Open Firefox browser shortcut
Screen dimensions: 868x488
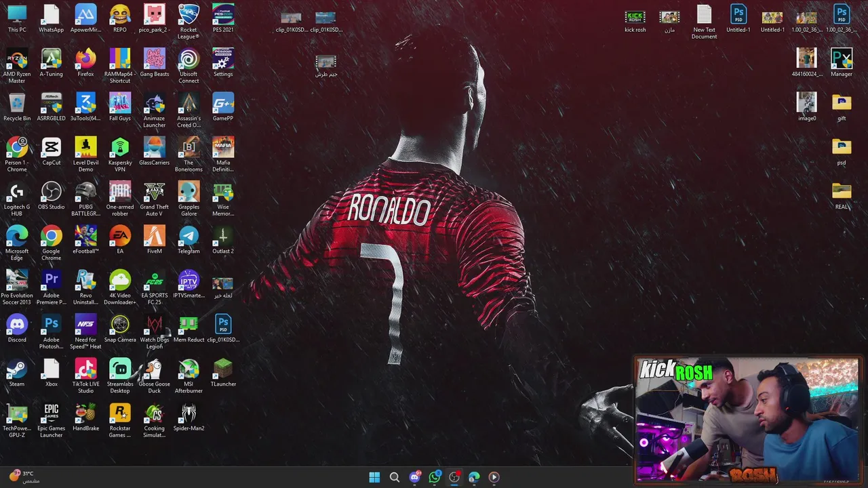point(85,62)
